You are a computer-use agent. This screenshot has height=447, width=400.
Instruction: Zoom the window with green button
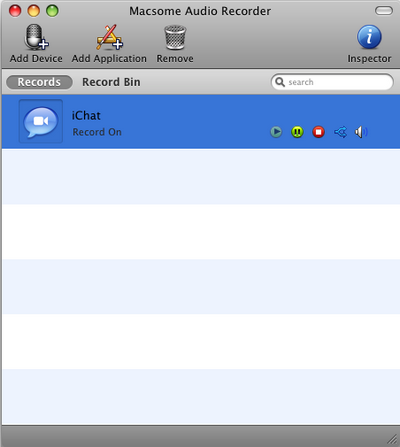pyautogui.click(x=52, y=11)
